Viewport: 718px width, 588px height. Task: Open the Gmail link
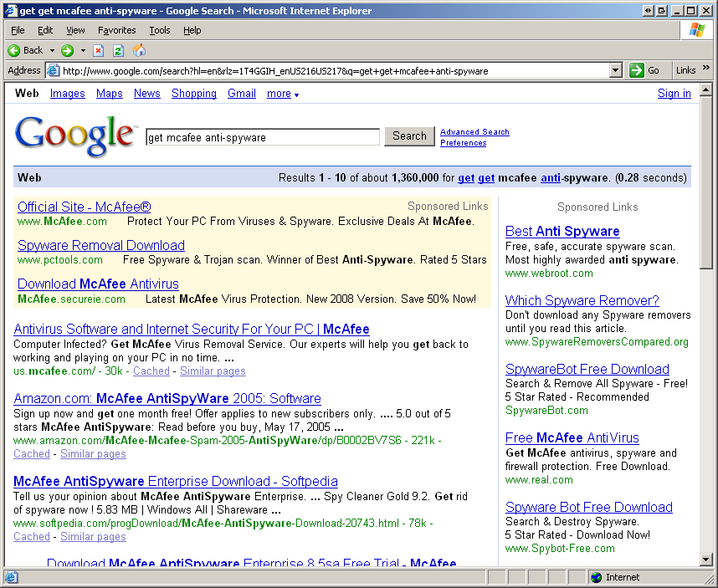(x=241, y=94)
